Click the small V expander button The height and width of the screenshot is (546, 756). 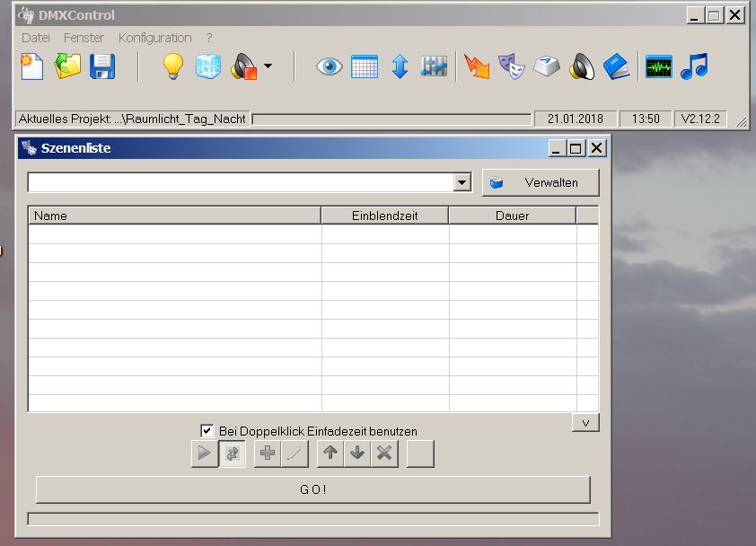pyautogui.click(x=585, y=423)
